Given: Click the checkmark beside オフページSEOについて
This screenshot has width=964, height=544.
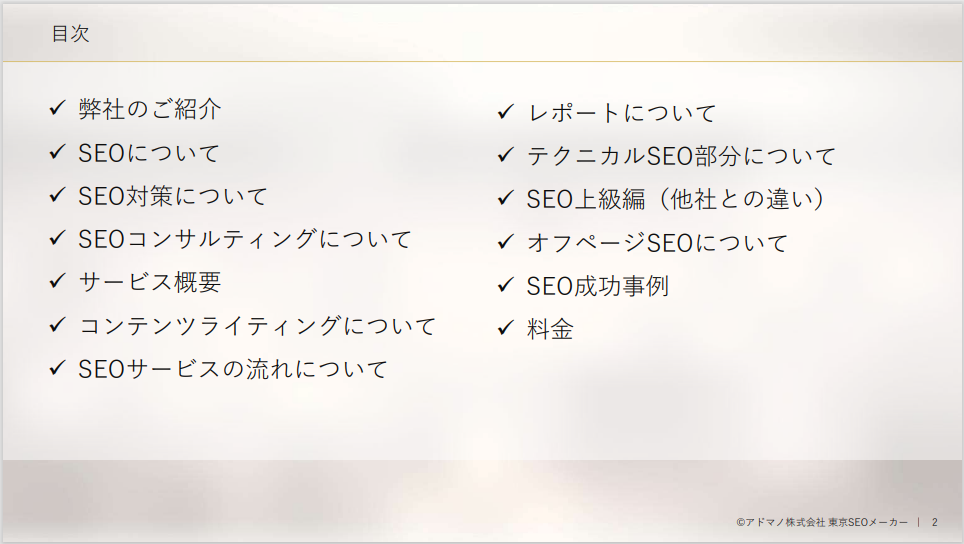Looking at the screenshot, I should (505, 242).
